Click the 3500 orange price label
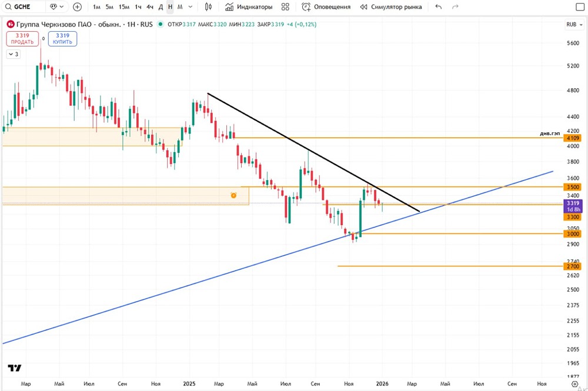This screenshot has width=588, height=391. [573, 187]
